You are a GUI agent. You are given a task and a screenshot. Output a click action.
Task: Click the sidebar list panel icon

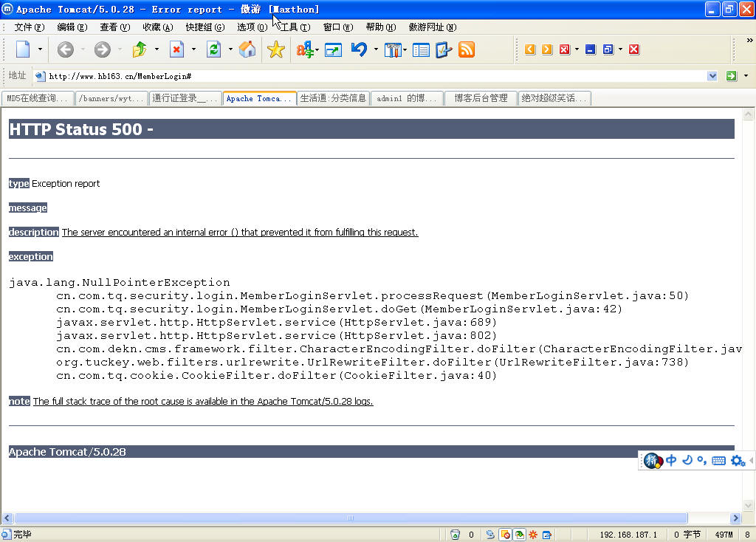pyautogui.click(x=421, y=49)
